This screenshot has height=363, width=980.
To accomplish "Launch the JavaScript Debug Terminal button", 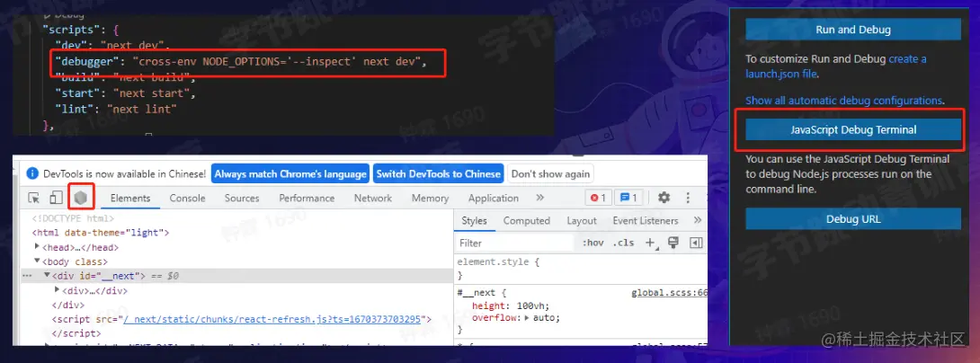I will pyautogui.click(x=853, y=130).
